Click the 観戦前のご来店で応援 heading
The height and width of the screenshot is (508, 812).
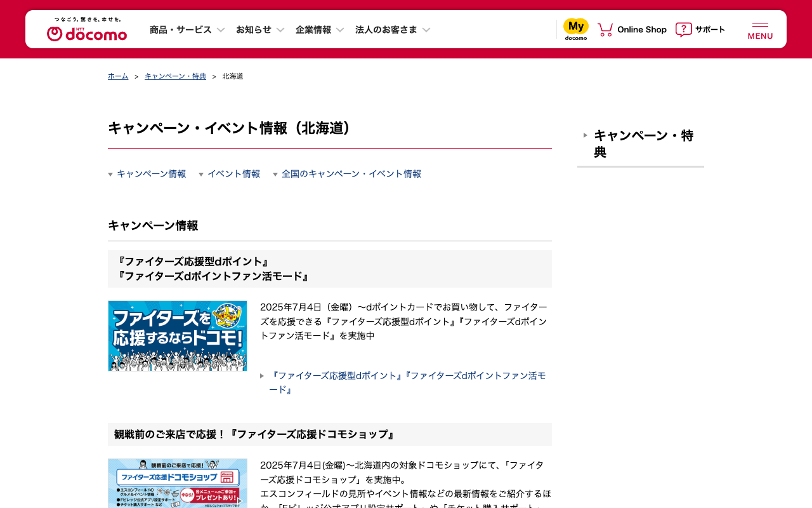click(x=330, y=434)
